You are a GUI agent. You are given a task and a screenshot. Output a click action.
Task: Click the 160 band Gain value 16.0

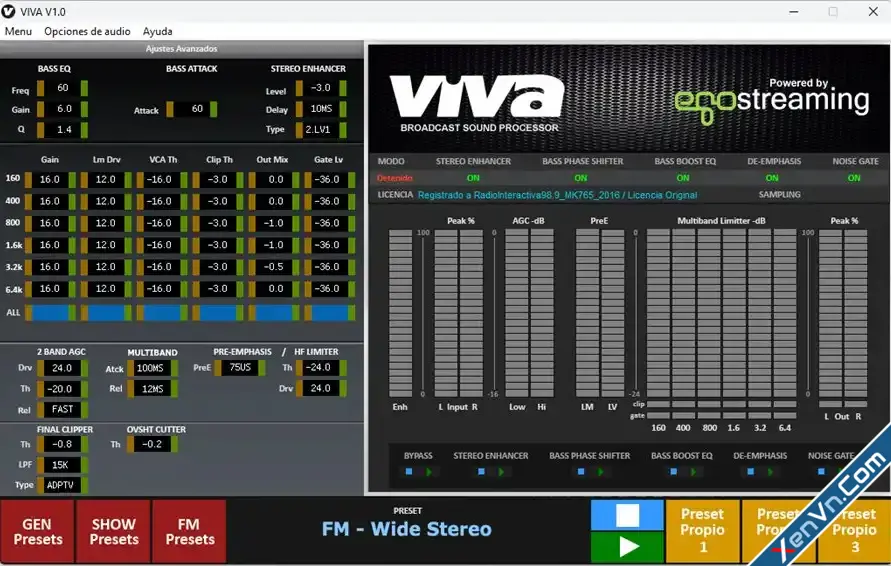tap(50, 180)
